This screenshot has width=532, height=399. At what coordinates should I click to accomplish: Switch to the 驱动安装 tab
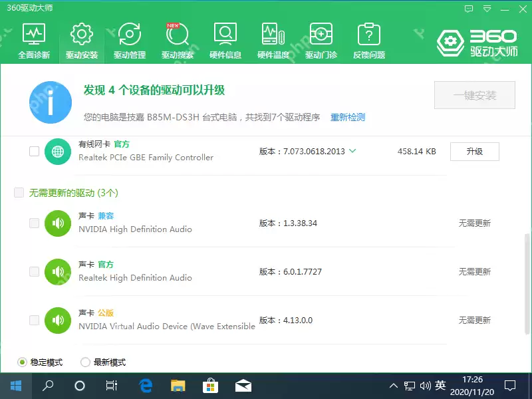(x=81, y=39)
